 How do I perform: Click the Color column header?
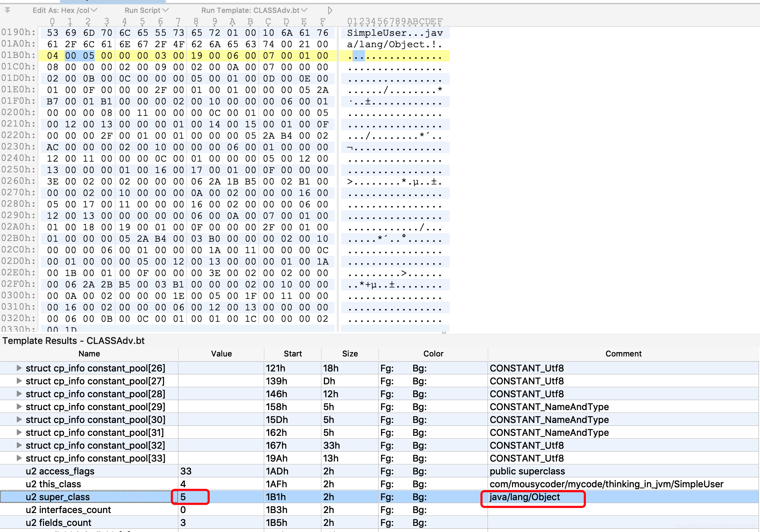433,354
